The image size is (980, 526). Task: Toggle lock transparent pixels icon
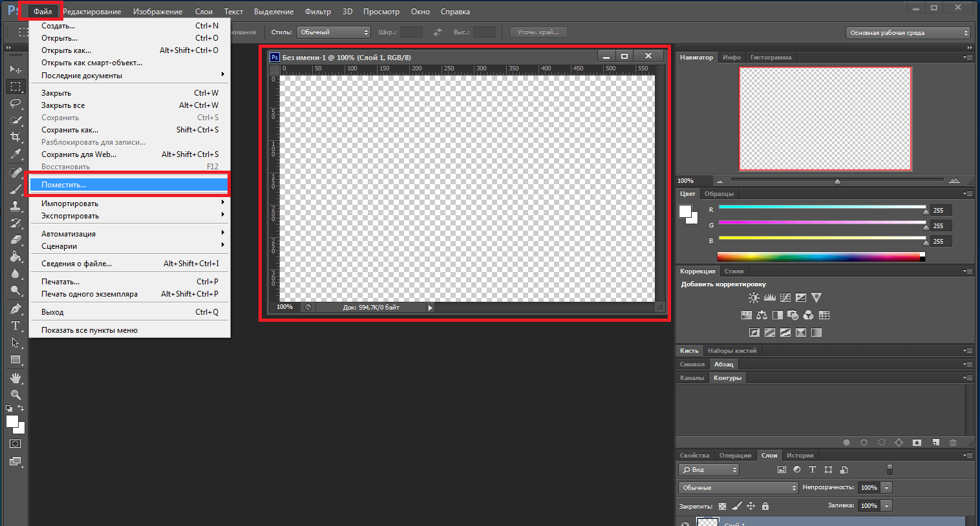tap(722, 506)
